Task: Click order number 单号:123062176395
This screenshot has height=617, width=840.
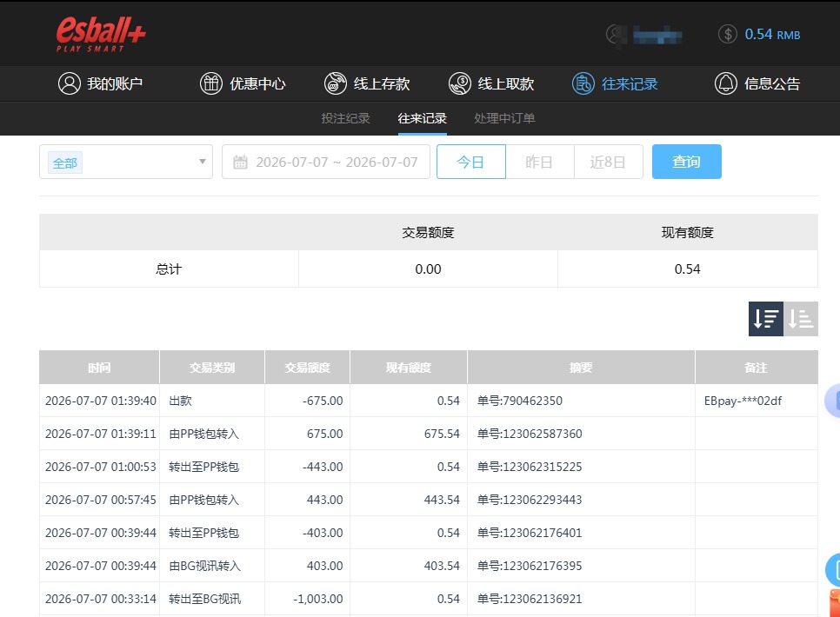Action: (530, 566)
